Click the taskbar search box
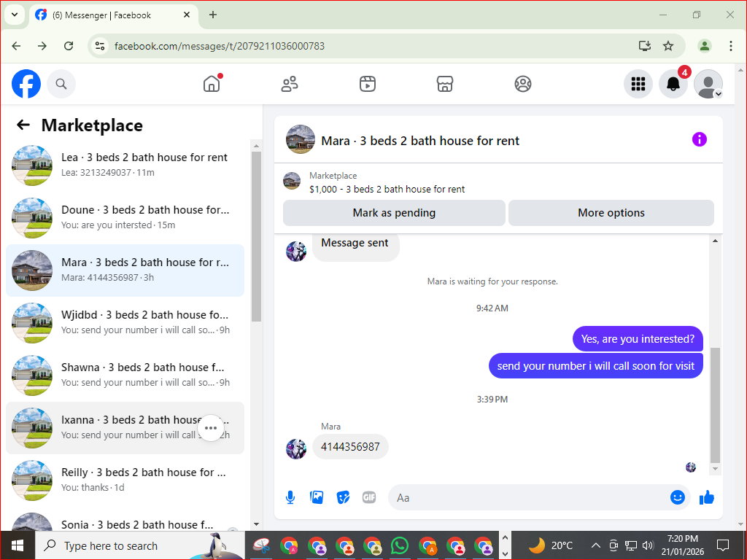747x560 pixels. coord(139,545)
